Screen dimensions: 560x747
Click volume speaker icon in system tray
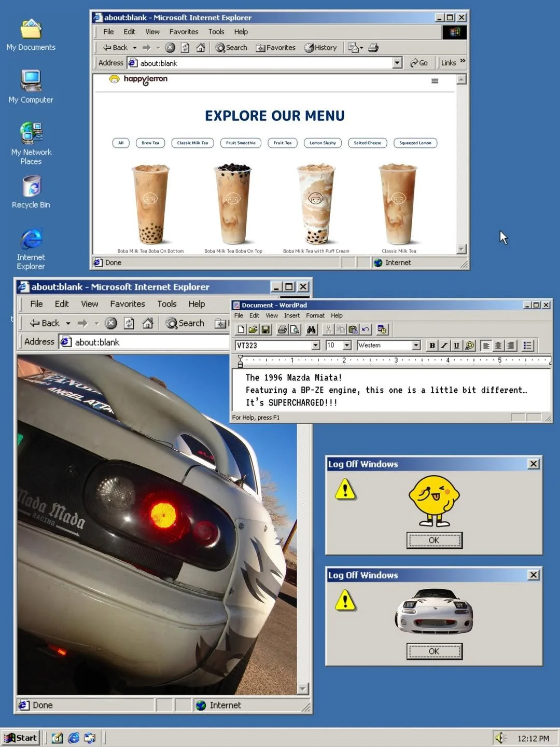point(500,738)
